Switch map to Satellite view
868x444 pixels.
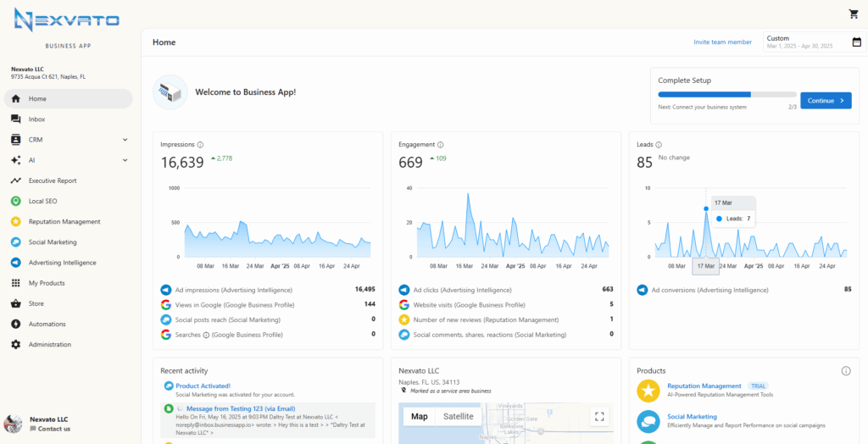459,416
